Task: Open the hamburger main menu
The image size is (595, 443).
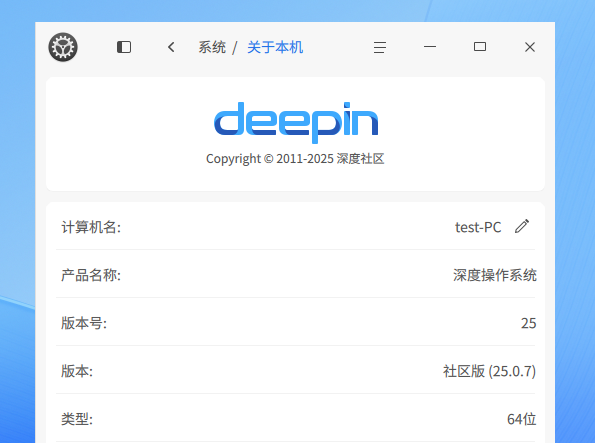Action: click(379, 47)
